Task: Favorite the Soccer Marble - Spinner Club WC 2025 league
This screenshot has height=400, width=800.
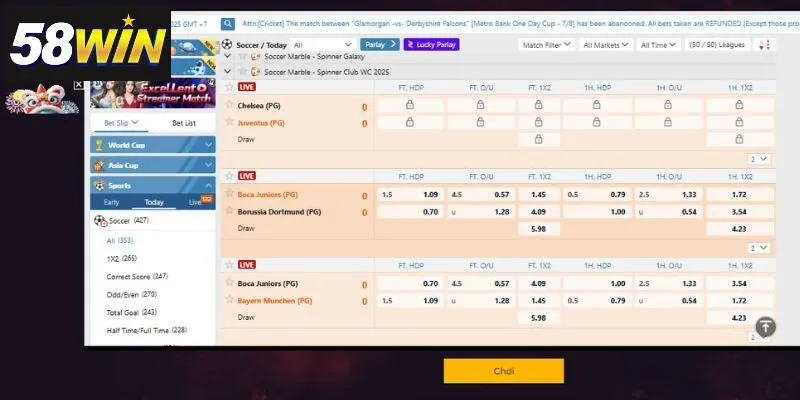Action: [243, 71]
